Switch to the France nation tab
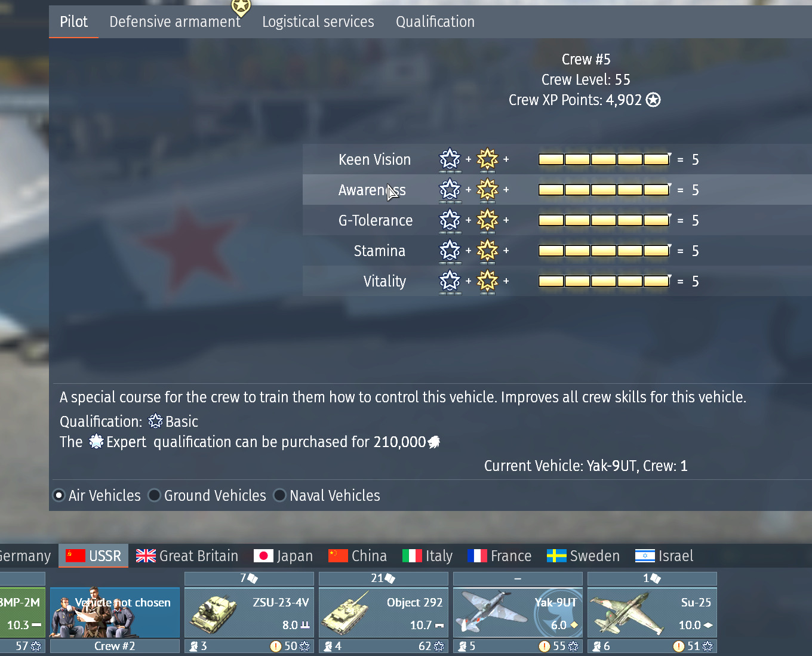This screenshot has width=812, height=656. pyautogui.click(x=499, y=556)
